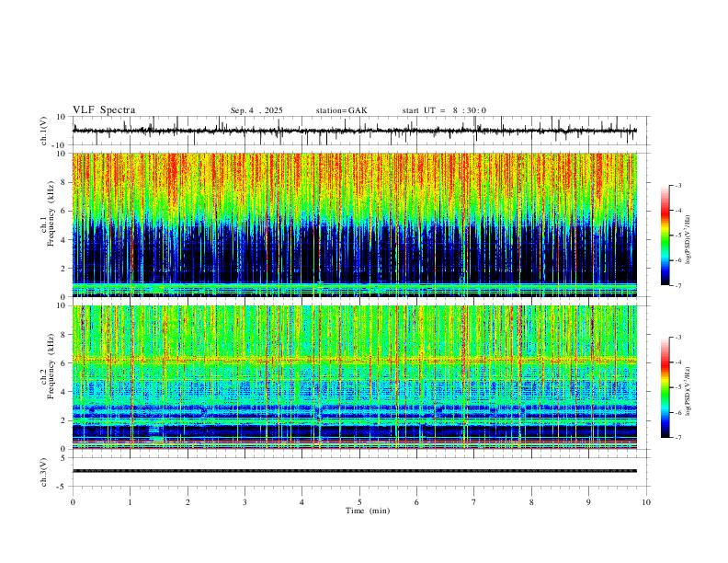Click the ch.1 spectrogram color scale bar

click(665, 236)
